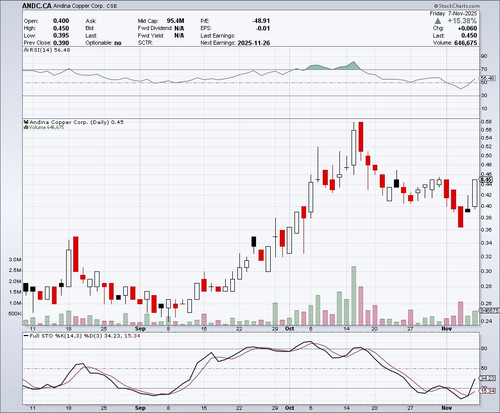The image size is (500, 413).
Task: Click the Fwd Dividend label
Action: [155, 28]
